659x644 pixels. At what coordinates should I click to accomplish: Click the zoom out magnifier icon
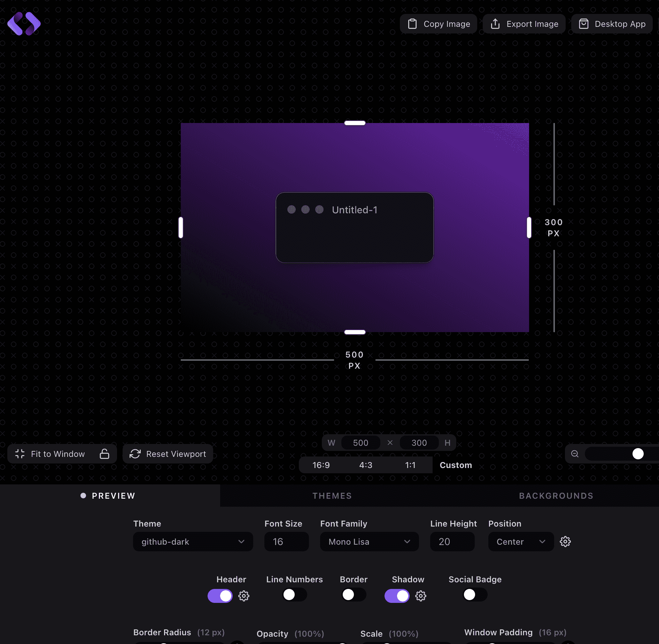575,454
